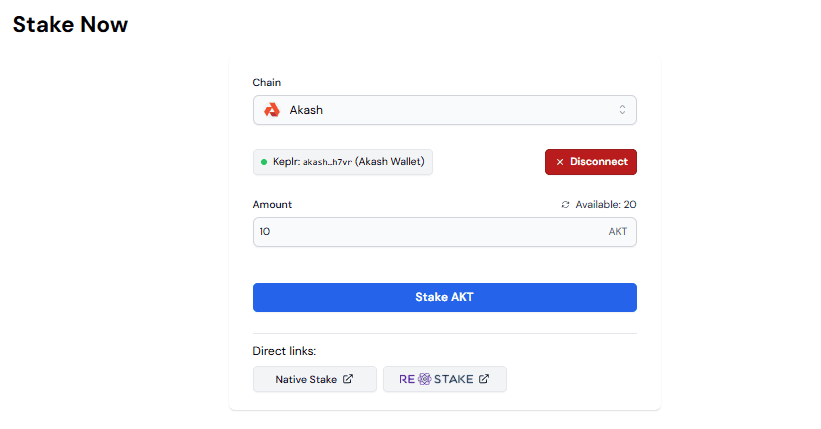Viewport: 821px width, 429px height.
Task: Click the Keplr Akash Wallet badge
Action: [342, 162]
